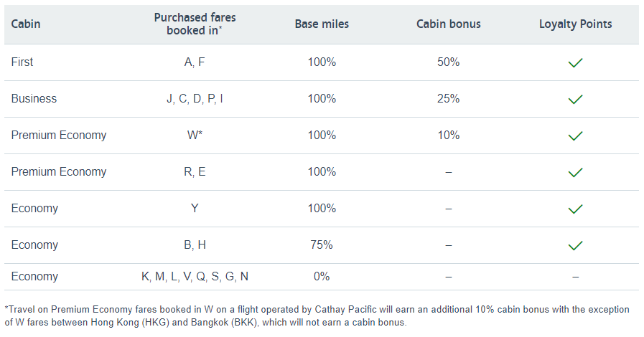
Task: Click the footnote about W fares
Action: [x=317, y=315]
